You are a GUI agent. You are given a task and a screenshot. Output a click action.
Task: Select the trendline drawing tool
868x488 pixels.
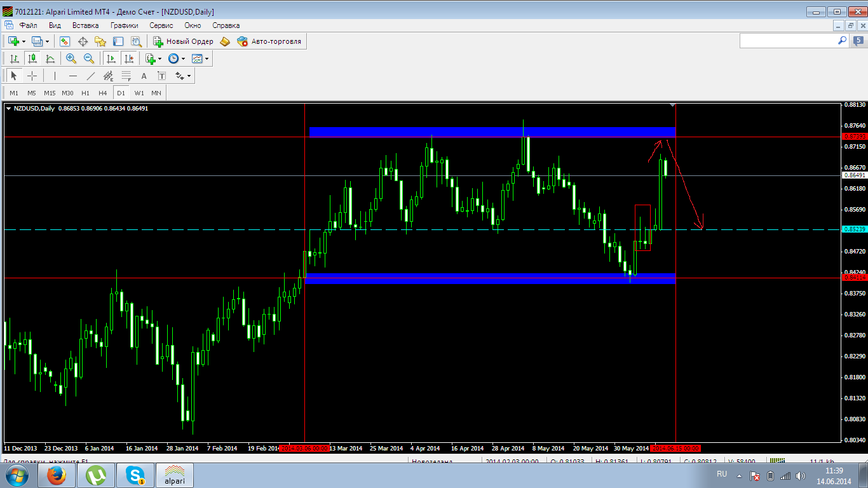click(x=91, y=76)
